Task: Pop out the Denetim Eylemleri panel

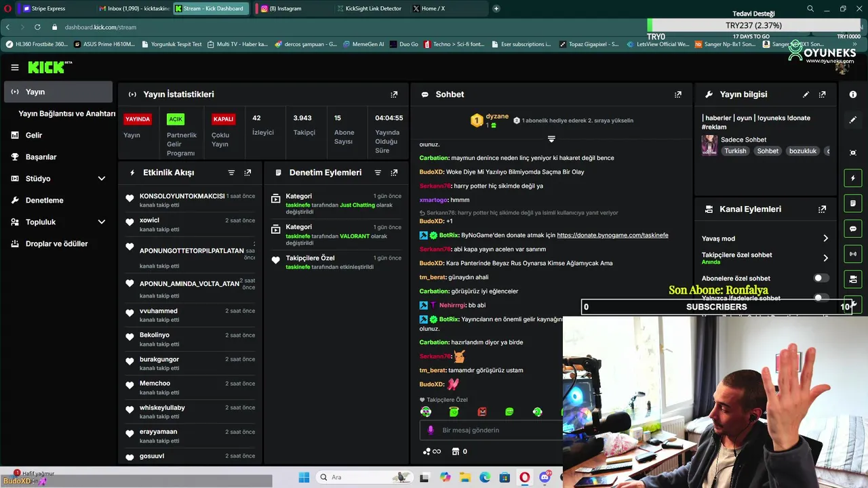Action: (394, 173)
